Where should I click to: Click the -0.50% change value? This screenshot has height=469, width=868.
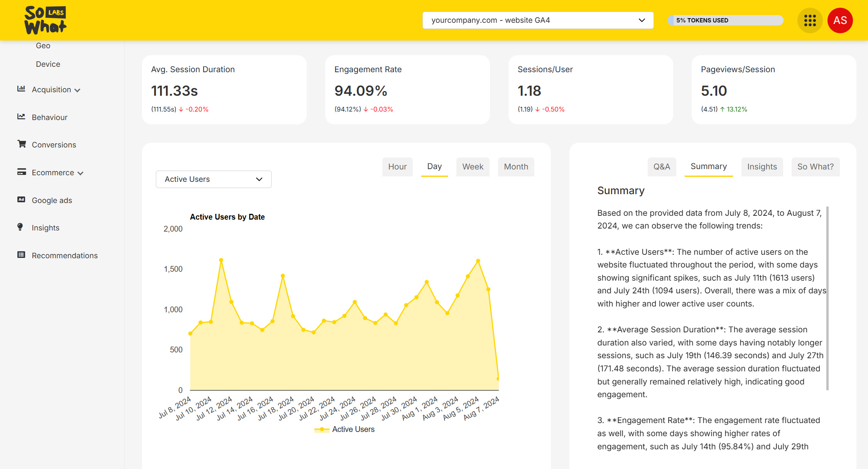click(553, 109)
